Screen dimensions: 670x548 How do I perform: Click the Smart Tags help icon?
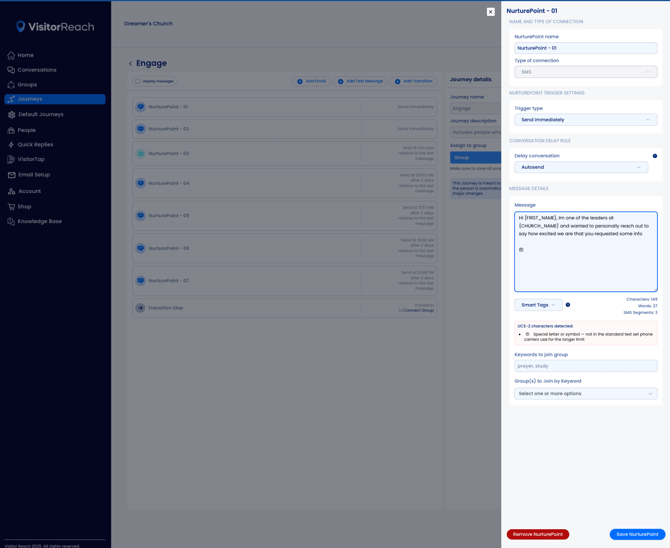tap(568, 305)
